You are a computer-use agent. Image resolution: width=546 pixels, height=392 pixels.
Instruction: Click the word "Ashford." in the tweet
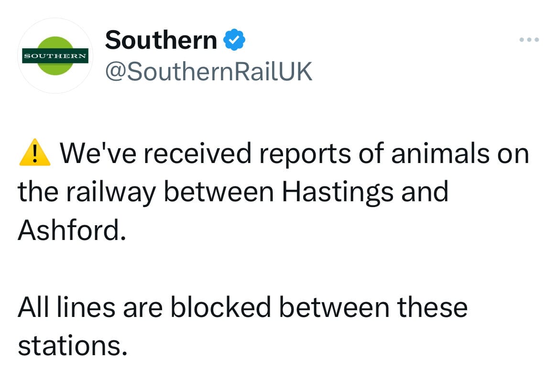[x=72, y=231]
